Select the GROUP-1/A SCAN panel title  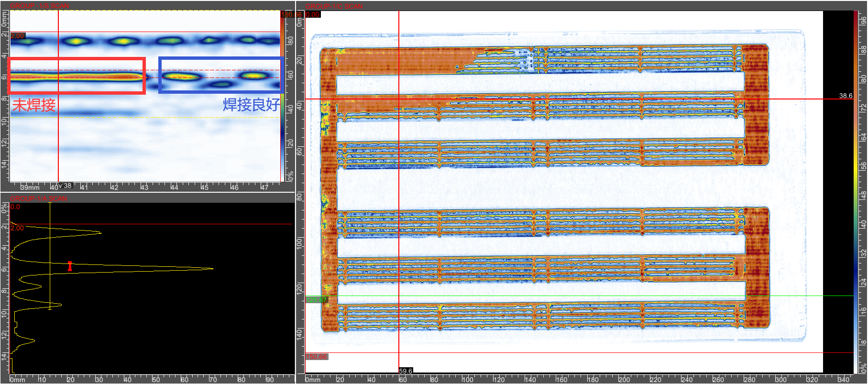(x=39, y=198)
